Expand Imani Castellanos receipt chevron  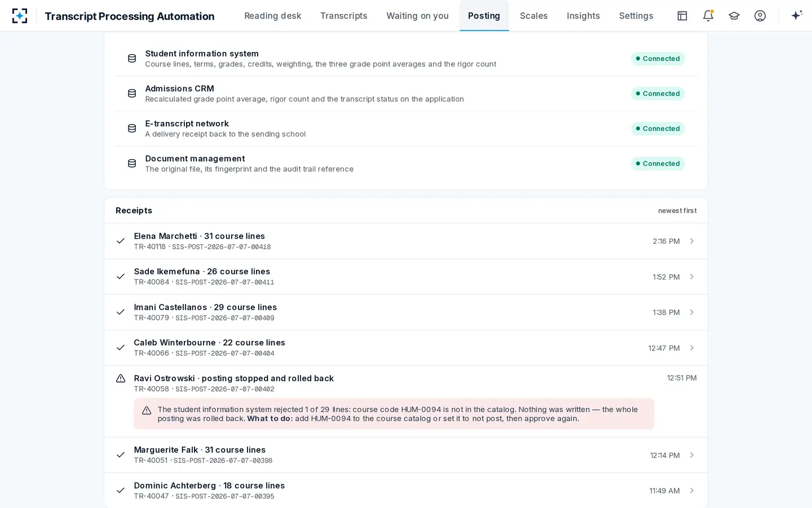(x=692, y=312)
